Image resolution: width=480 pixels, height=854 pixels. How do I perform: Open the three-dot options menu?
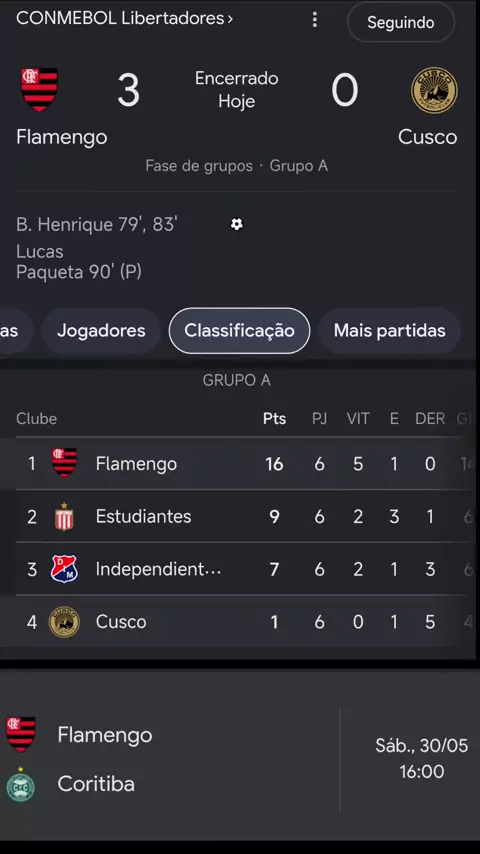314,20
